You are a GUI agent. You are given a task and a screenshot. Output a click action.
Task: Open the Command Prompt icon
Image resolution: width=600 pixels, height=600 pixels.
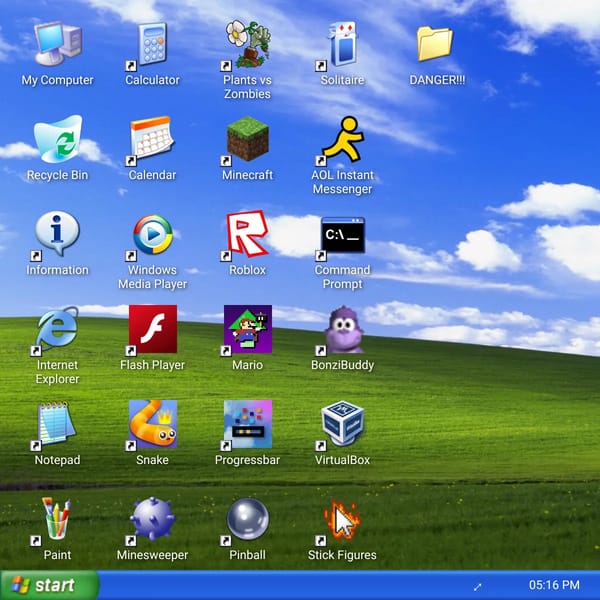[x=342, y=235]
